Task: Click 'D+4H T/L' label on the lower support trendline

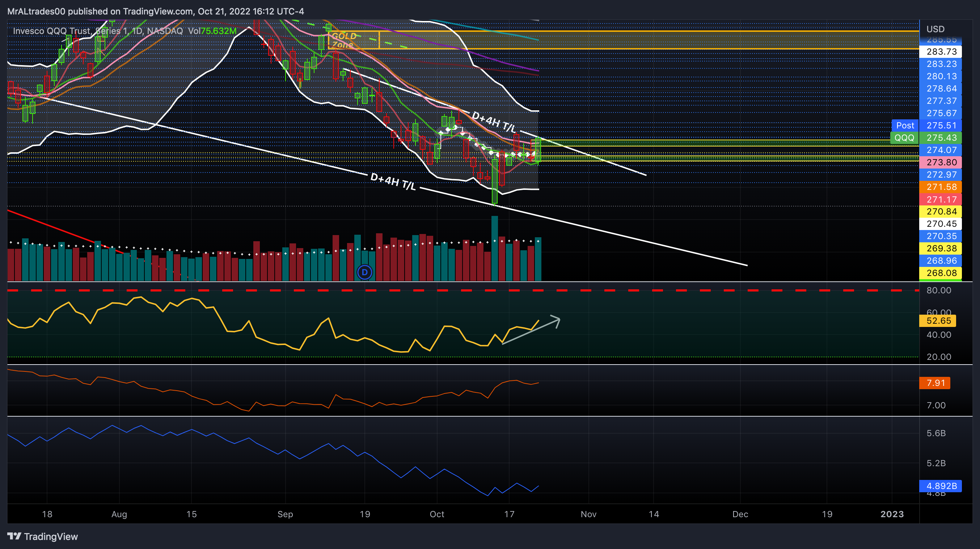Action: 393,181
